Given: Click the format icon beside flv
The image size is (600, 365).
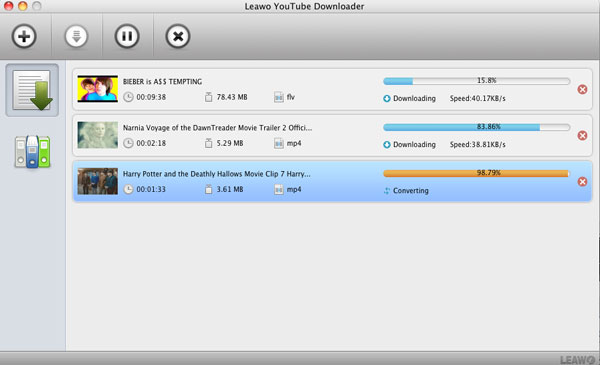Looking at the screenshot, I should (279, 97).
